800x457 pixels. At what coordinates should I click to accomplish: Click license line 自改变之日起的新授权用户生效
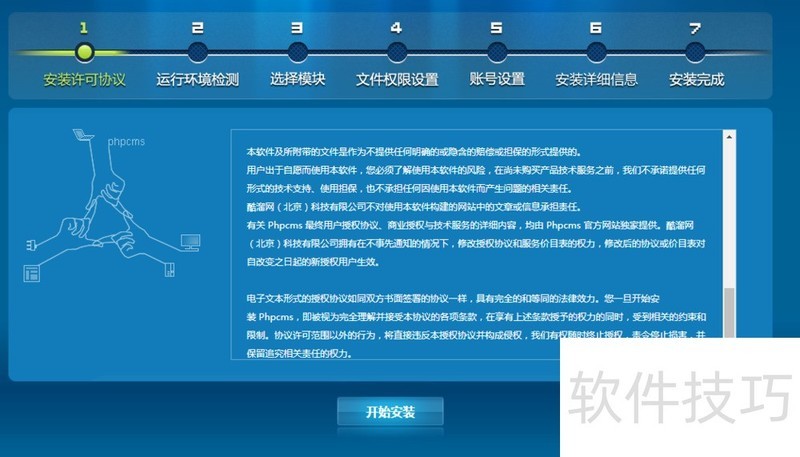(x=313, y=262)
